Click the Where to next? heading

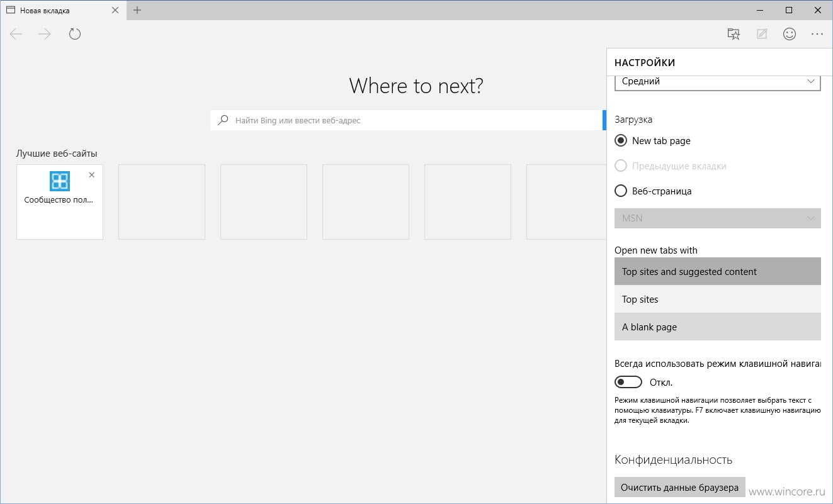point(416,86)
